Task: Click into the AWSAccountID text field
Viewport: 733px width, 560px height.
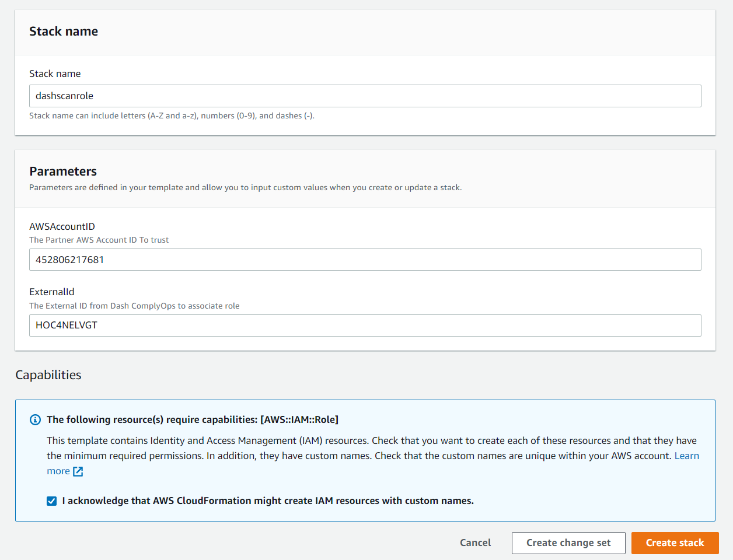Action: point(365,260)
